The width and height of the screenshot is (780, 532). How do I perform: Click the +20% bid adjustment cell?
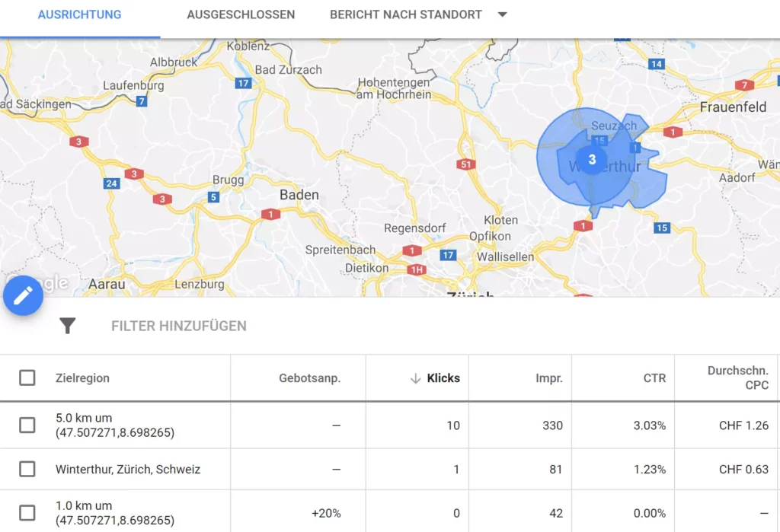326,513
